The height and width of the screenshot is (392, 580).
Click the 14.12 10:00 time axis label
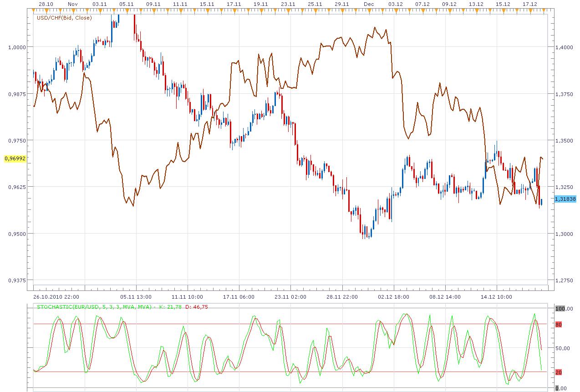[x=497, y=297]
